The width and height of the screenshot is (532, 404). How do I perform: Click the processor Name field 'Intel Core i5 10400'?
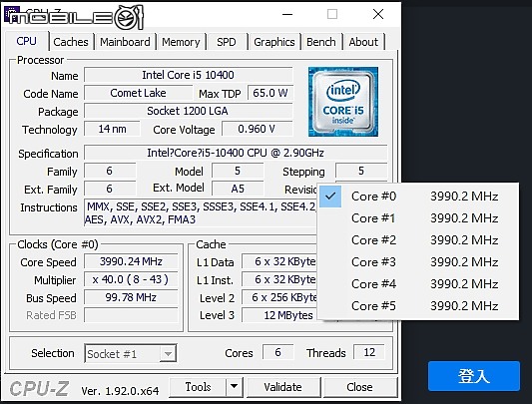tap(189, 75)
